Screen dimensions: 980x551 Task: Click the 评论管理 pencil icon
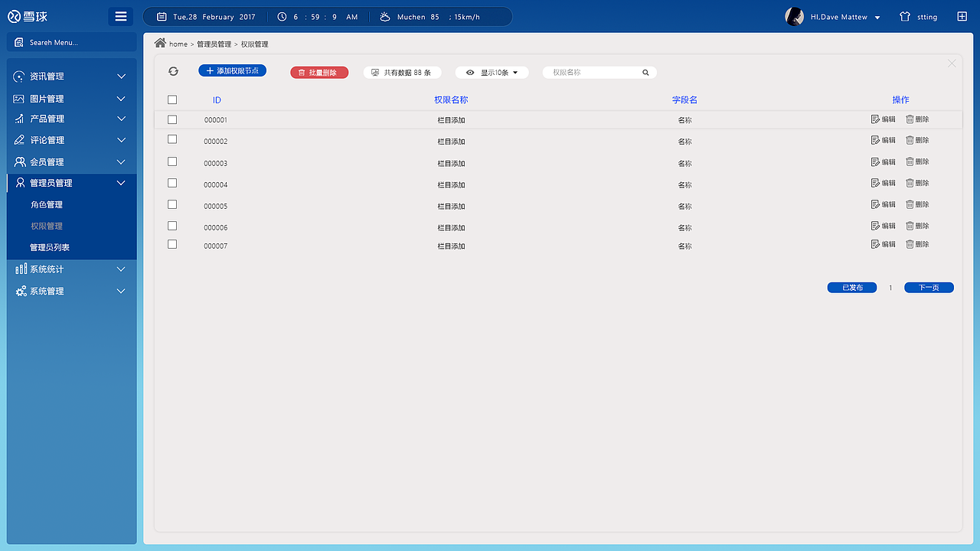pos(19,140)
